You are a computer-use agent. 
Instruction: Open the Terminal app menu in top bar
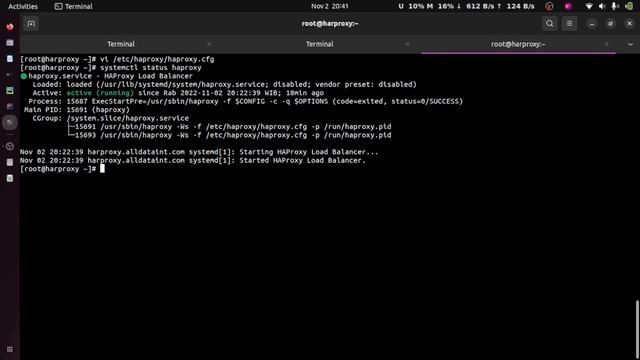point(74,6)
